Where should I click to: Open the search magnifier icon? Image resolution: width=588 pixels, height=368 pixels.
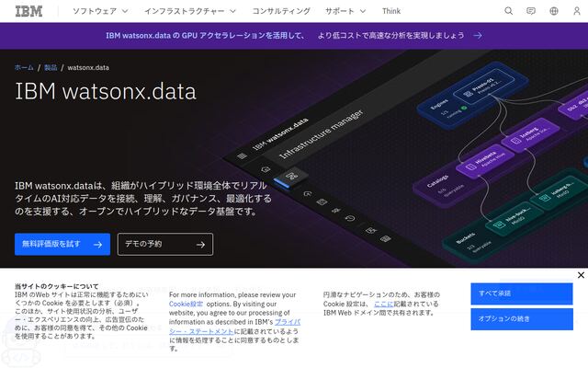coord(508,11)
